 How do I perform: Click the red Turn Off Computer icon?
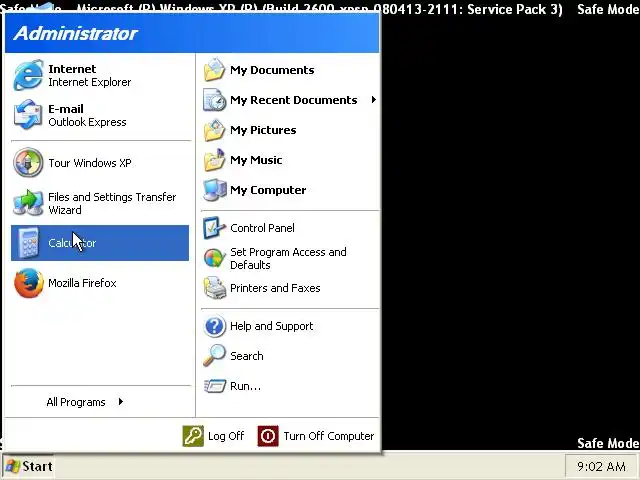[x=268, y=436]
